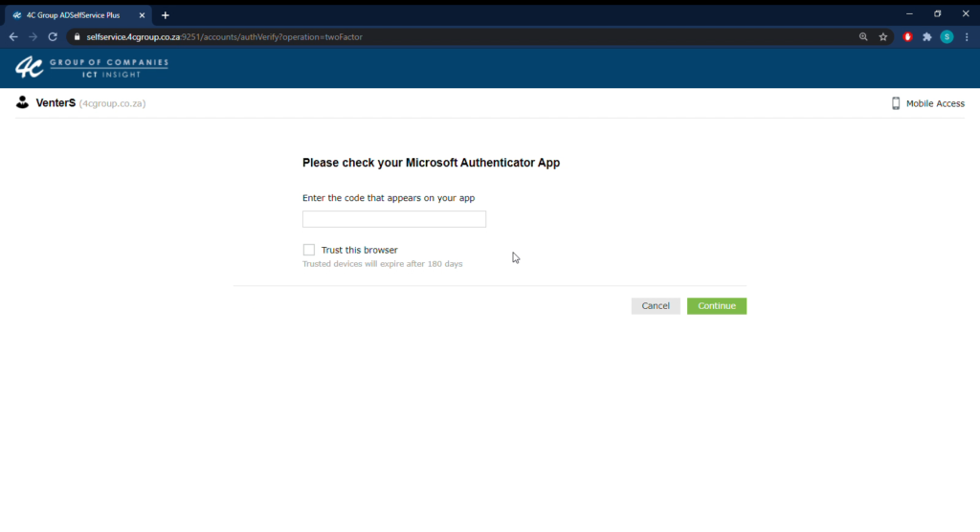Image resolution: width=980 pixels, height=532 pixels.
Task: Open the red extension icon
Action: point(908,37)
